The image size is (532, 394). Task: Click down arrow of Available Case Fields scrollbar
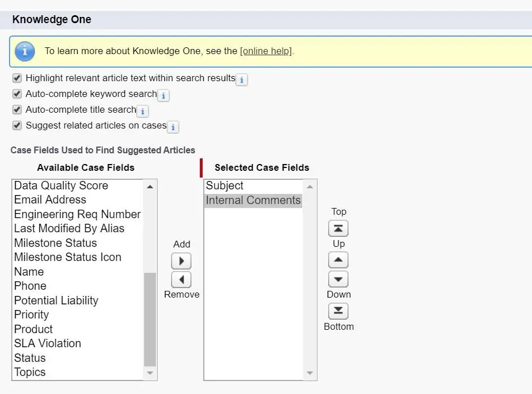(150, 373)
